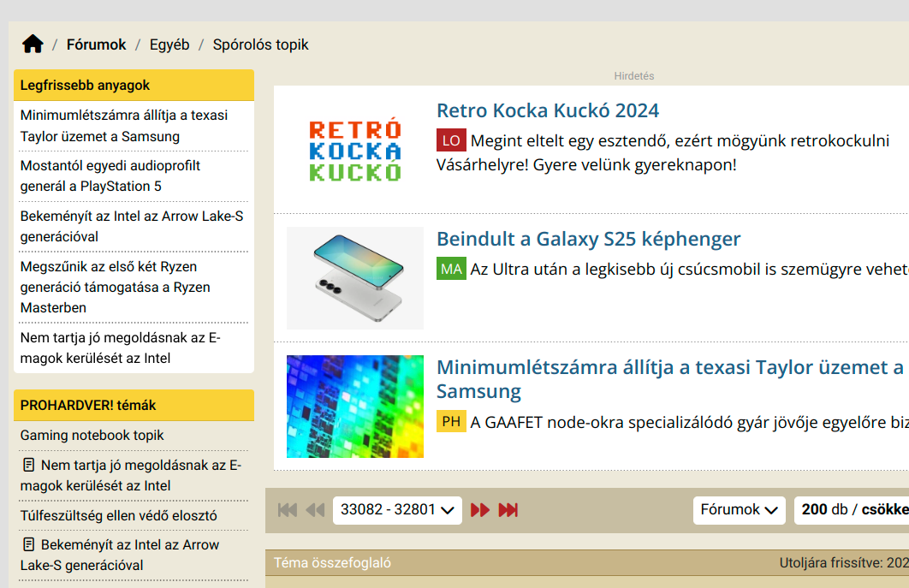This screenshot has width=909, height=588.
Task: Open Nem tartja jó megoldásnak under Legfrissebb anyagok
Action: (121, 348)
